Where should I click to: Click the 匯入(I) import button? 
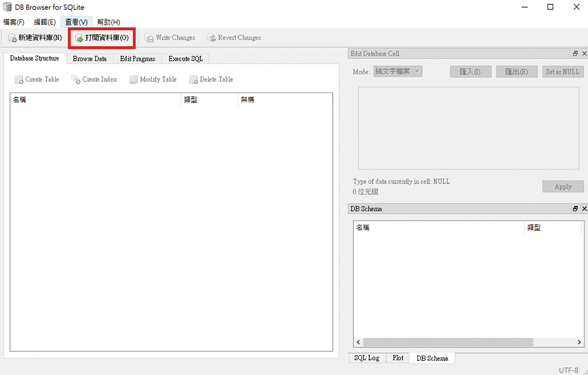click(x=470, y=72)
